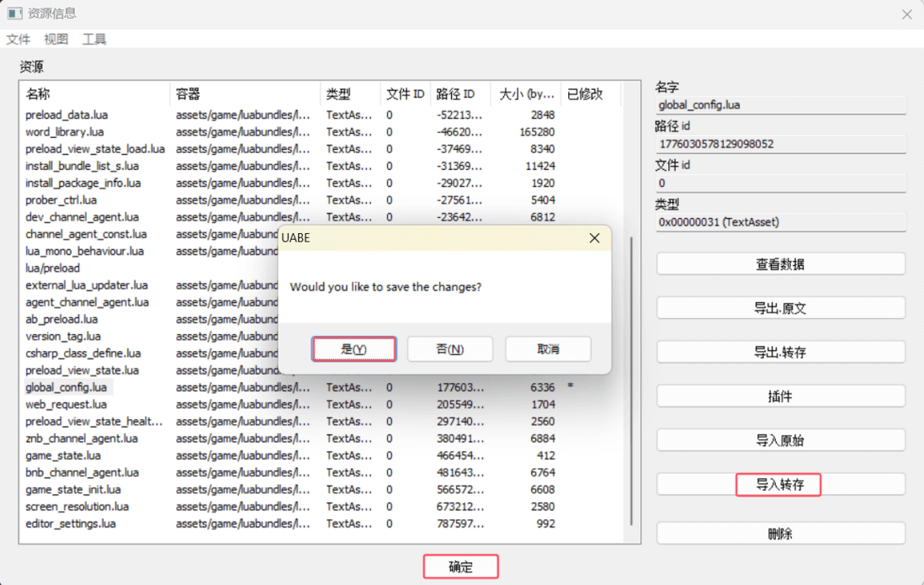Click the 路径 id text field
The width and height of the screenshot is (924, 585).
click(x=780, y=144)
